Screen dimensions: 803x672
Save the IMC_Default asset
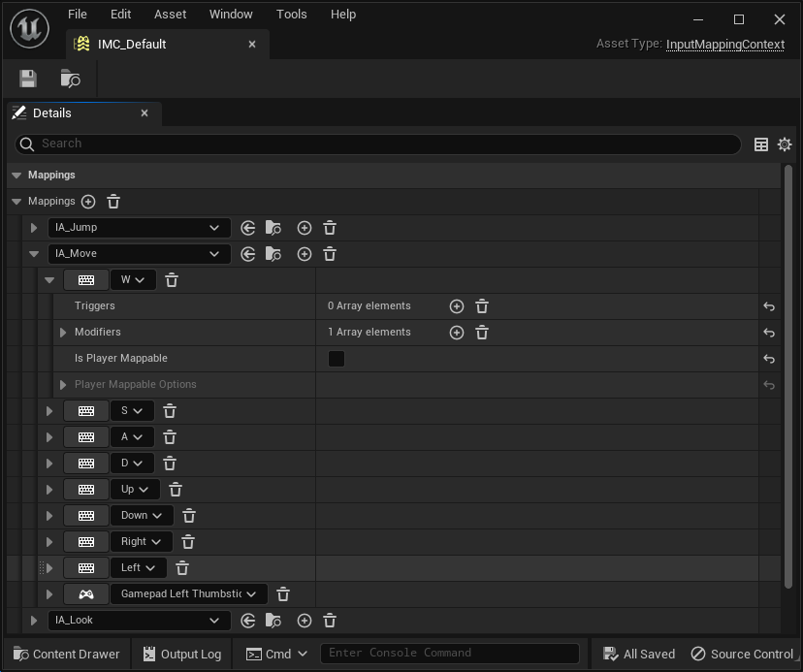click(x=27, y=79)
